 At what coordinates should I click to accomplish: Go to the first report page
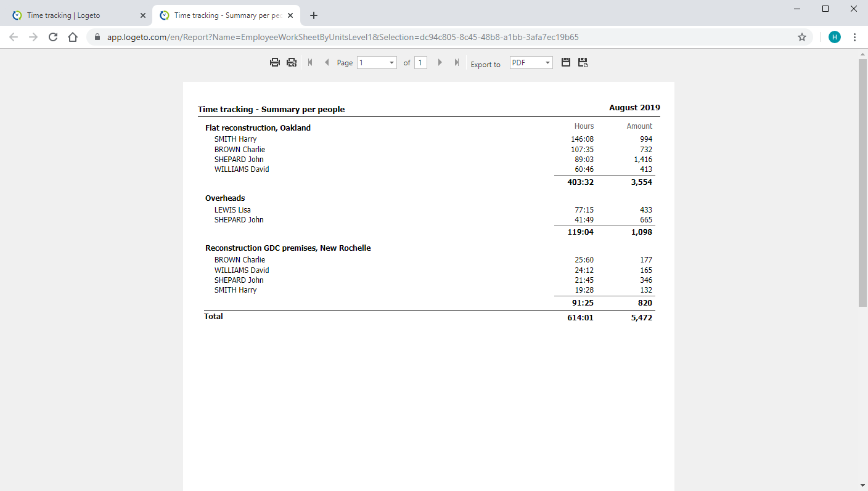tap(310, 62)
